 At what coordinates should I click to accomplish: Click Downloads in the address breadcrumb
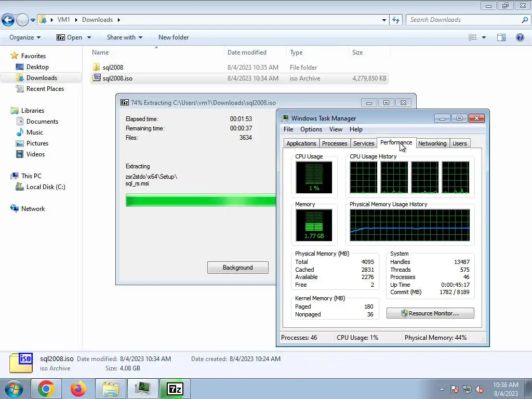(97, 20)
